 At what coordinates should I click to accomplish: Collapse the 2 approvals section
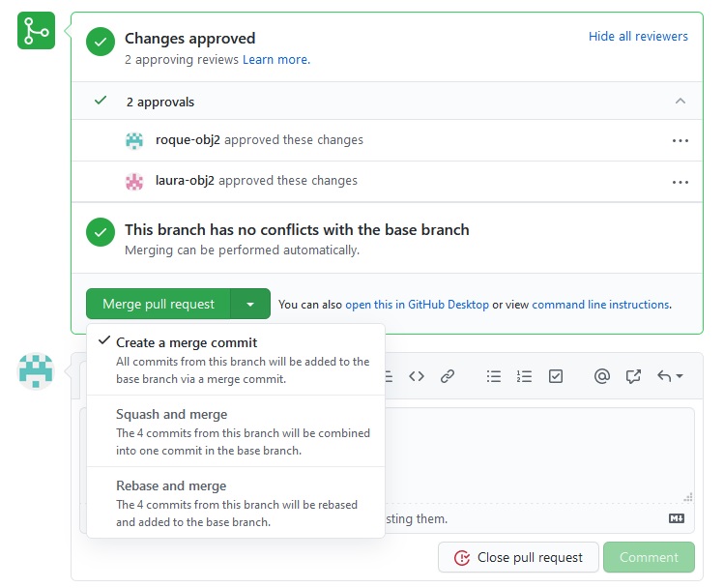click(681, 102)
